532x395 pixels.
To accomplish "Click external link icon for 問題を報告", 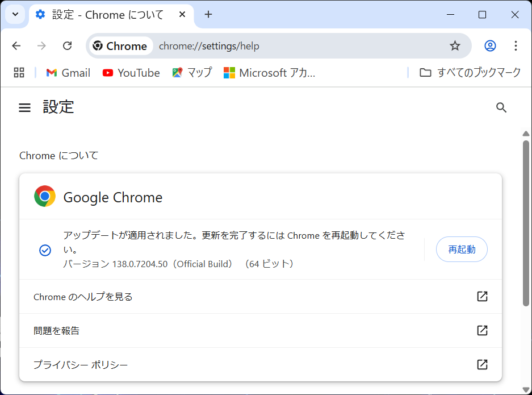I will [482, 330].
